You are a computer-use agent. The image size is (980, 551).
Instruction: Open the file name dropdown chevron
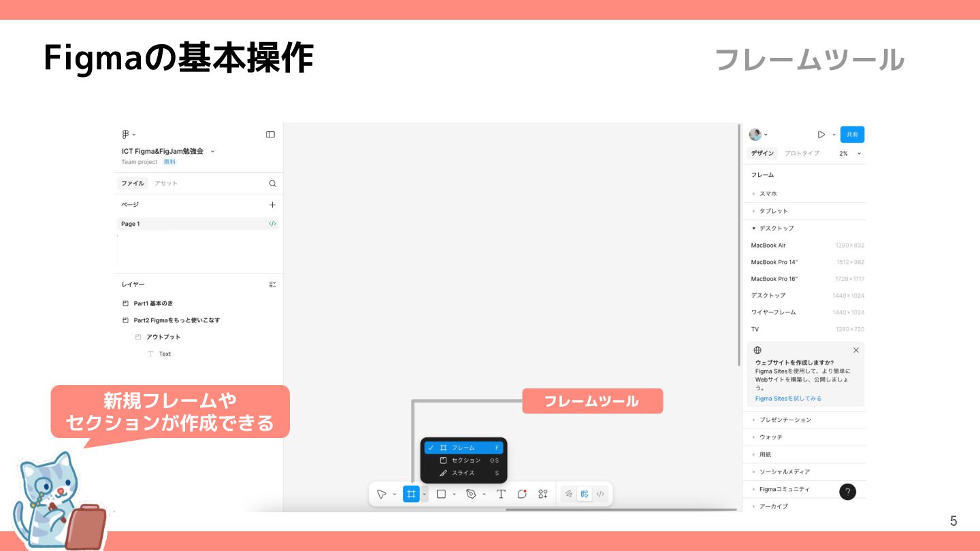click(x=212, y=151)
